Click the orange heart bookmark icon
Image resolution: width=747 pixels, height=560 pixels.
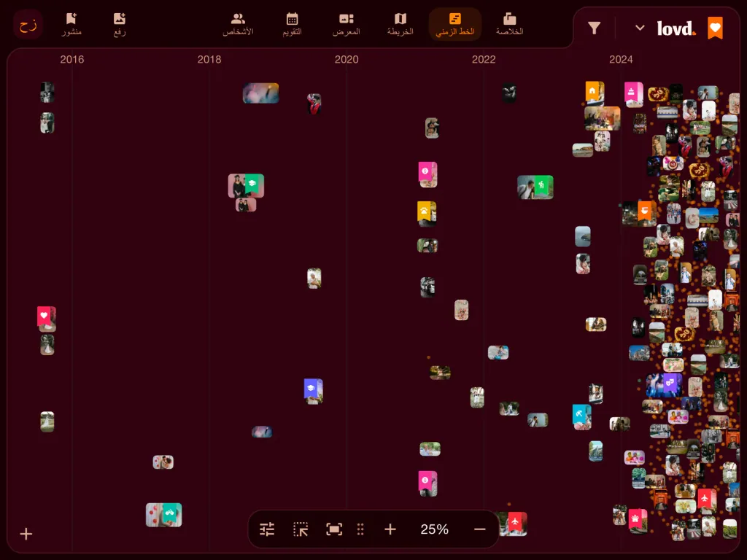pyautogui.click(x=715, y=28)
